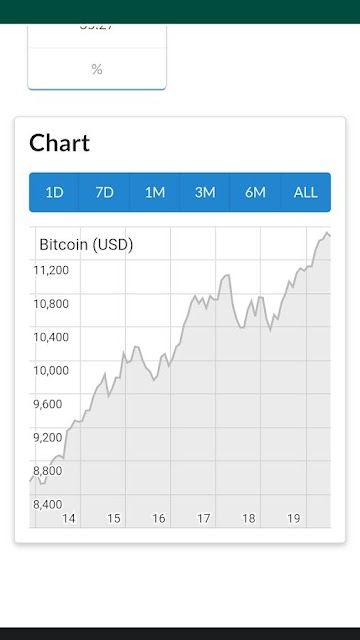
Task: Show the 1M price history
Action: [155, 192]
